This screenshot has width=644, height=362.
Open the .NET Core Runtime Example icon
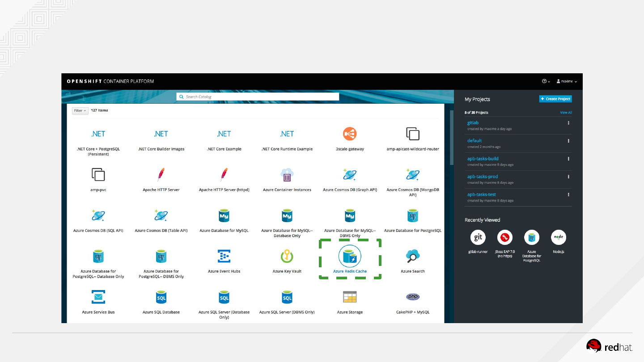point(287,134)
